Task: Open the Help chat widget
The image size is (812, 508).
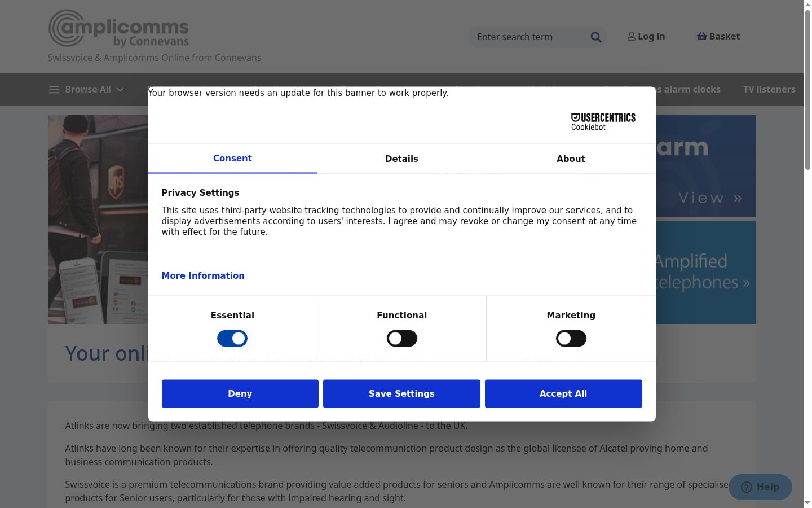Action: click(760, 487)
